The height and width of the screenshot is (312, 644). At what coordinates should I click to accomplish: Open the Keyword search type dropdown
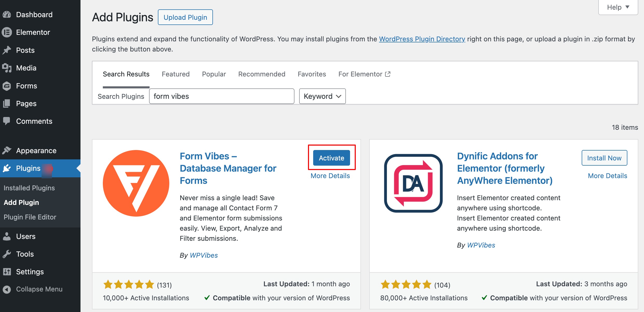pyautogui.click(x=322, y=96)
